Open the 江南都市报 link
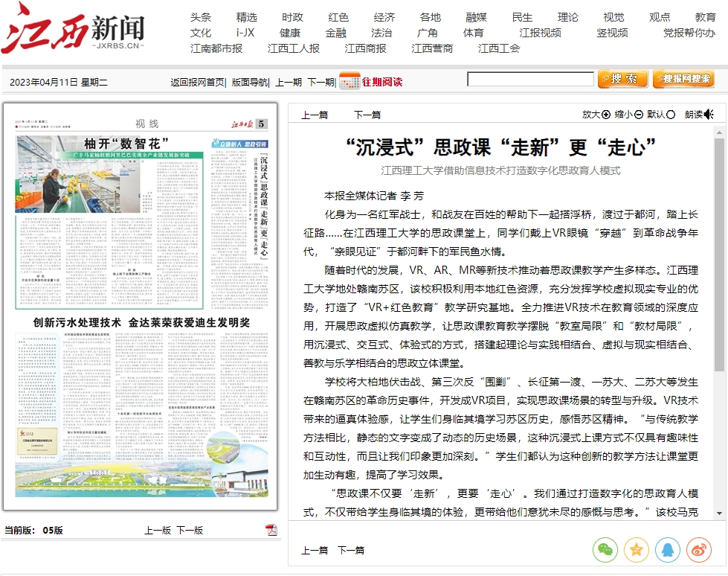Viewport: 728px width, 576px height. pos(216,48)
